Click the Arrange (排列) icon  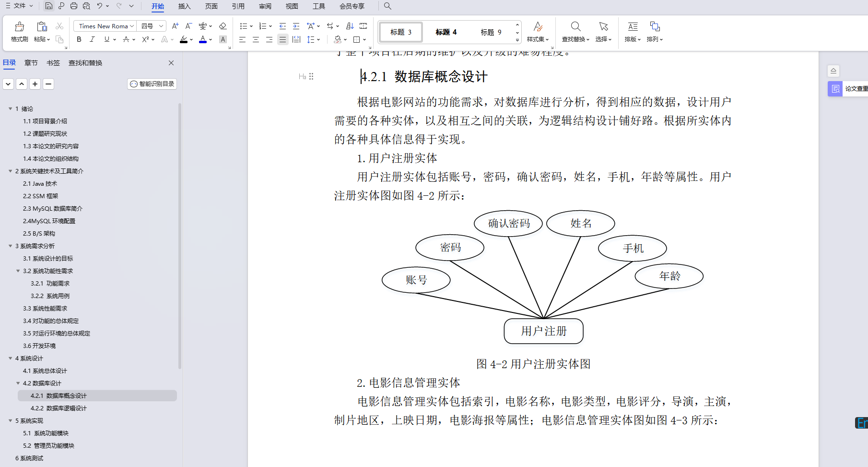[x=655, y=26]
